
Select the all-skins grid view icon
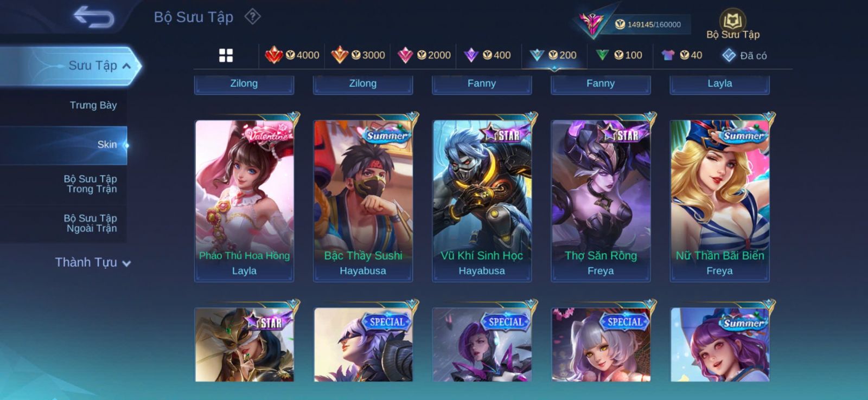226,55
